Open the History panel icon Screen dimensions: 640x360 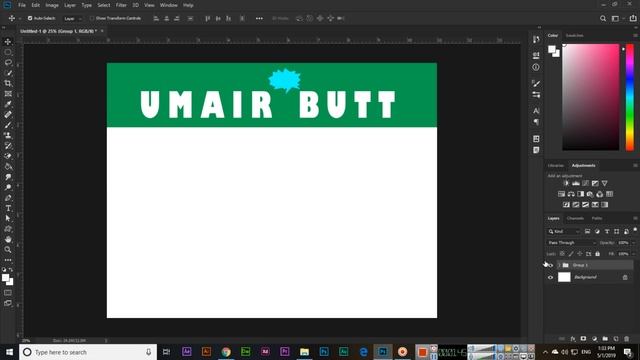tap(536, 40)
